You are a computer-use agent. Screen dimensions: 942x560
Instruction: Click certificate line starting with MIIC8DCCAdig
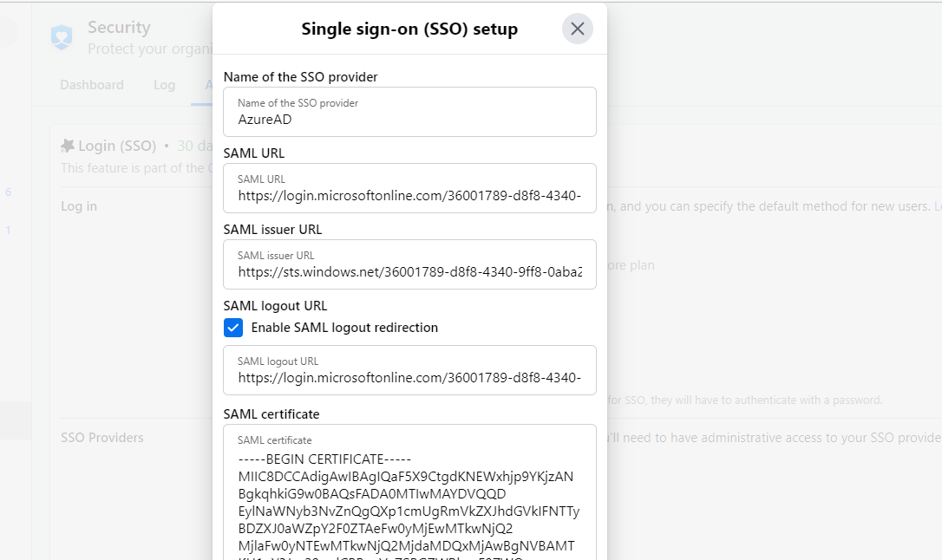click(x=406, y=477)
